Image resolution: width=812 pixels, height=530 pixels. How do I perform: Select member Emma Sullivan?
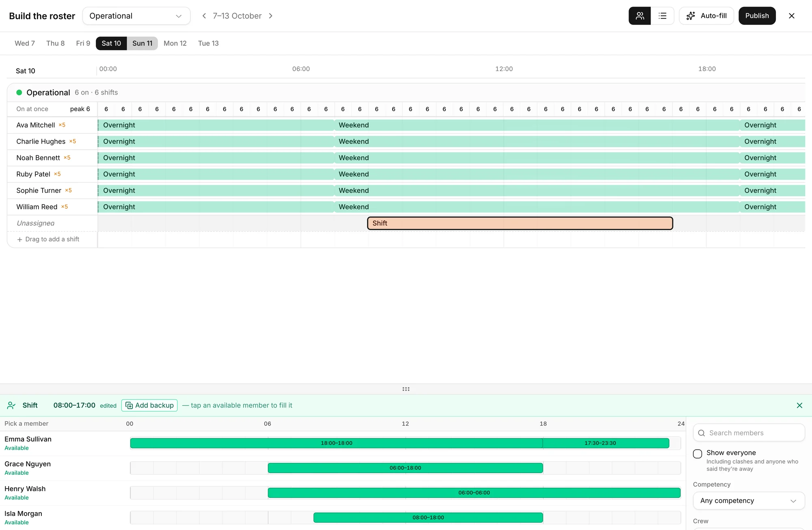pos(28,439)
